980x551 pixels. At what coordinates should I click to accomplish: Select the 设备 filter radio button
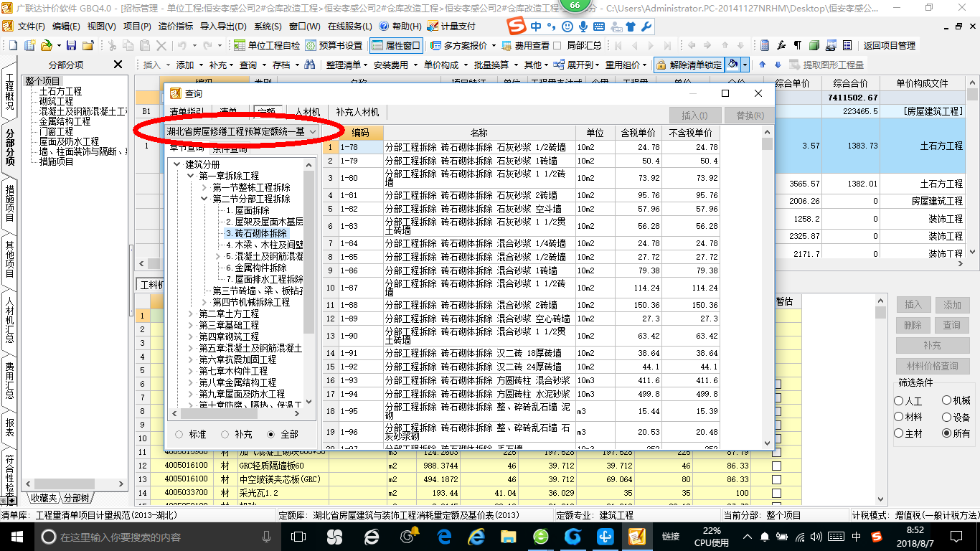(x=947, y=417)
